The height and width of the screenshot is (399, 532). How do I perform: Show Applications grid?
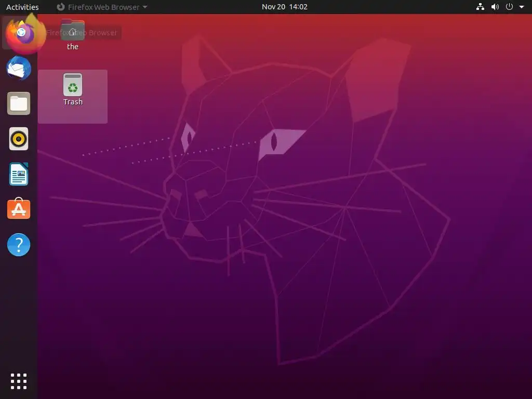click(19, 381)
